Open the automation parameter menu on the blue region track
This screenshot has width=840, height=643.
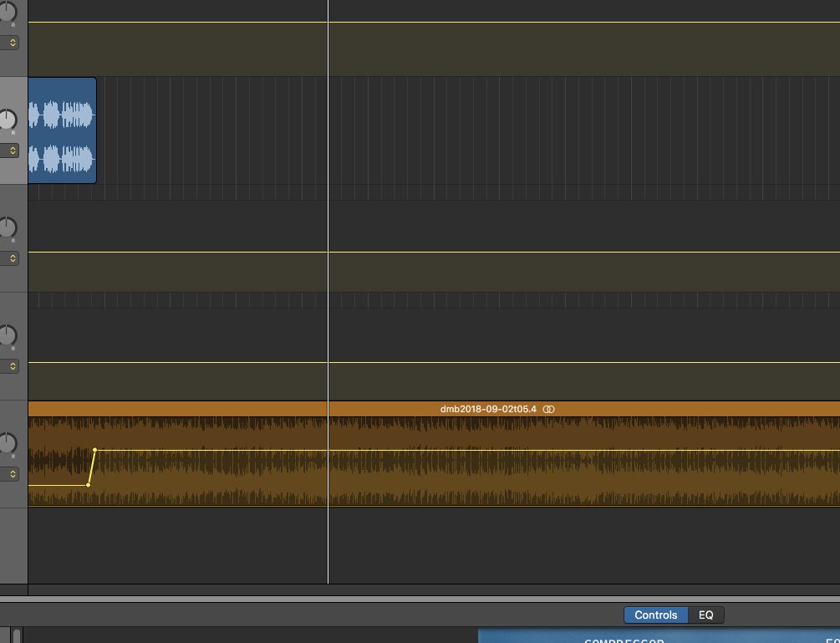coord(10,151)
